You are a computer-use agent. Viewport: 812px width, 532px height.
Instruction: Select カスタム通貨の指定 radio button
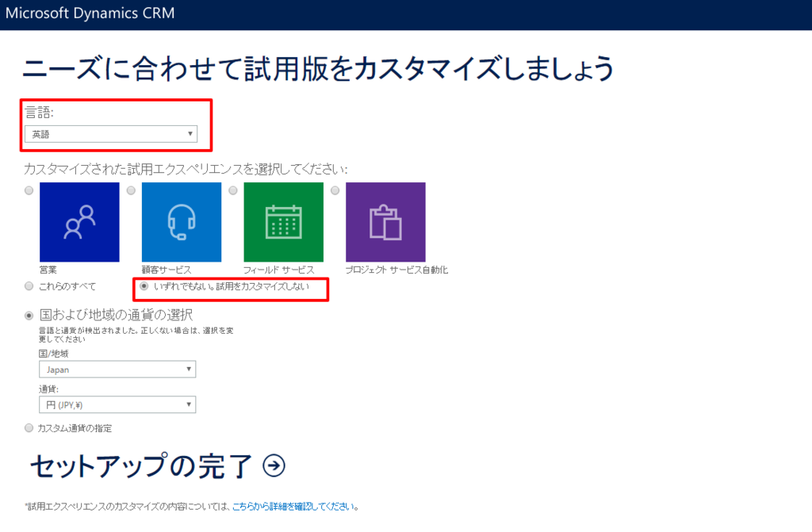(29, 428)
